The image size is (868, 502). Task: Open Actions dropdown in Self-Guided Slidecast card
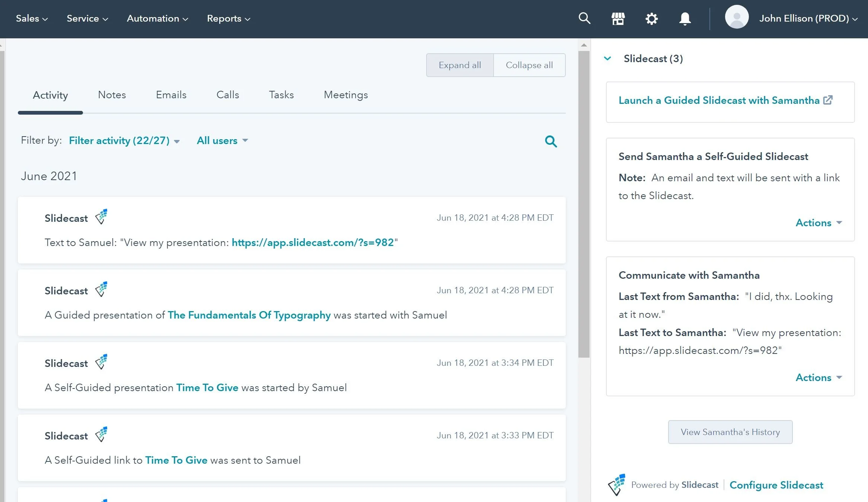coord(818,223)
